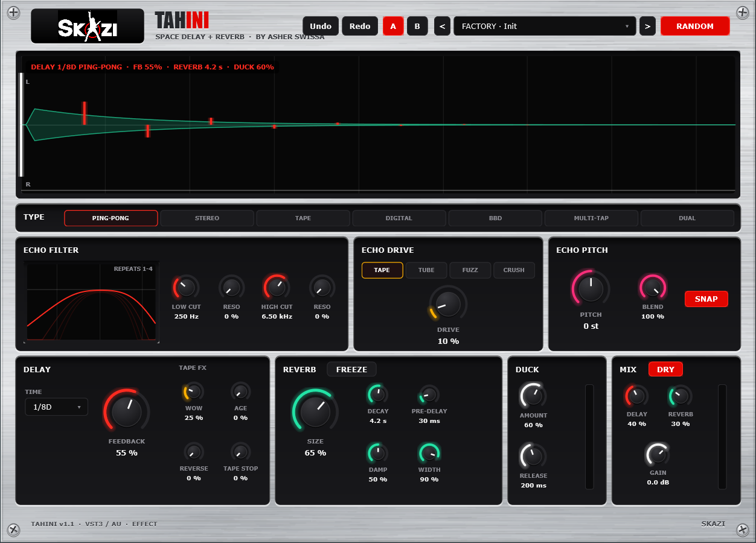Click the reverb SIZE knob

coord(314,411)
